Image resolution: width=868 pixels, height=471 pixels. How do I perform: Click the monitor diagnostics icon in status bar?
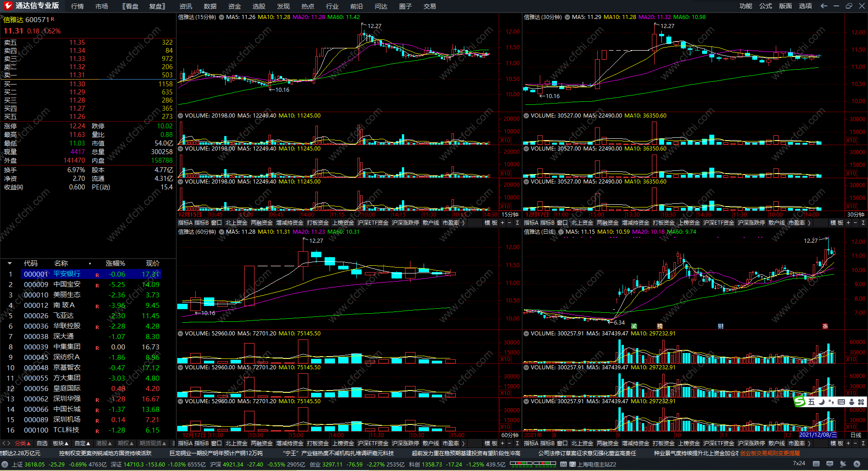[830, 464]
